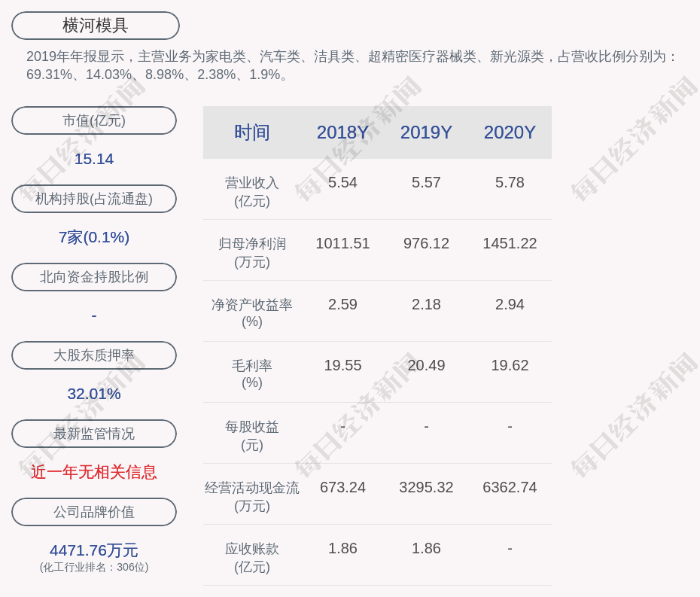This screenshot has height=597, width=700.
Task: Click cash flow value 3295.32
Action: 426,487
